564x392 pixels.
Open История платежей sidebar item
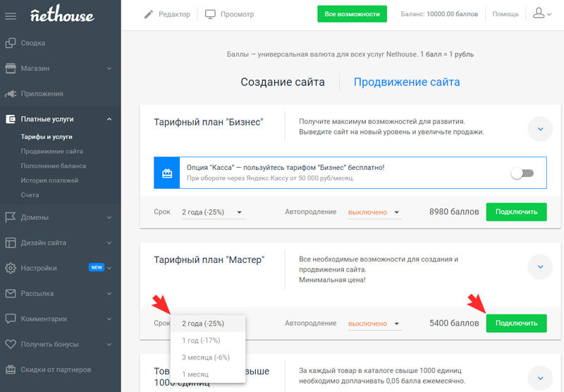(49, 180)
